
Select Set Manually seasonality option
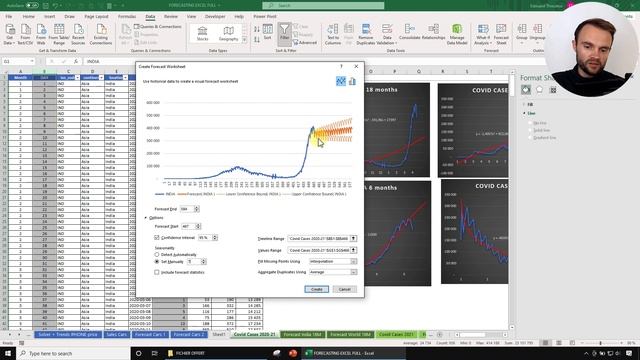pos(157,262)
